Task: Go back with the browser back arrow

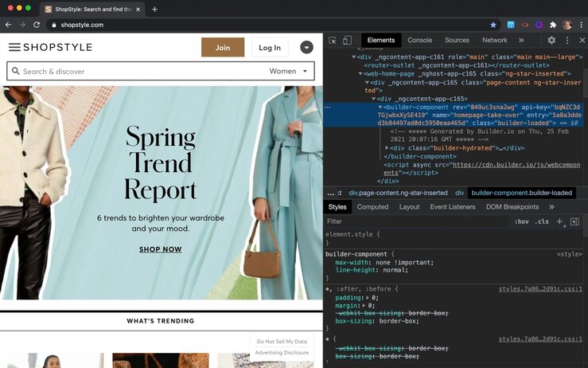Action: pos(8,25)
